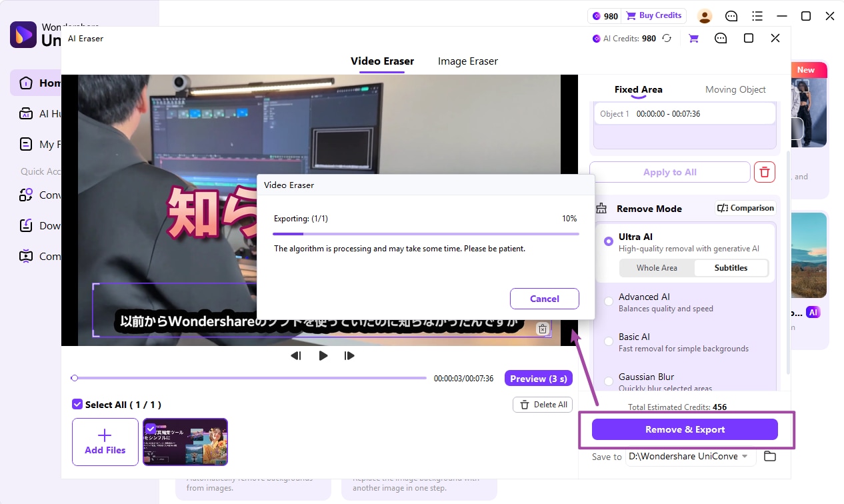Switch to the Video Eraser tab
This screenshot has height=504, width=844.
click(382, 61)
